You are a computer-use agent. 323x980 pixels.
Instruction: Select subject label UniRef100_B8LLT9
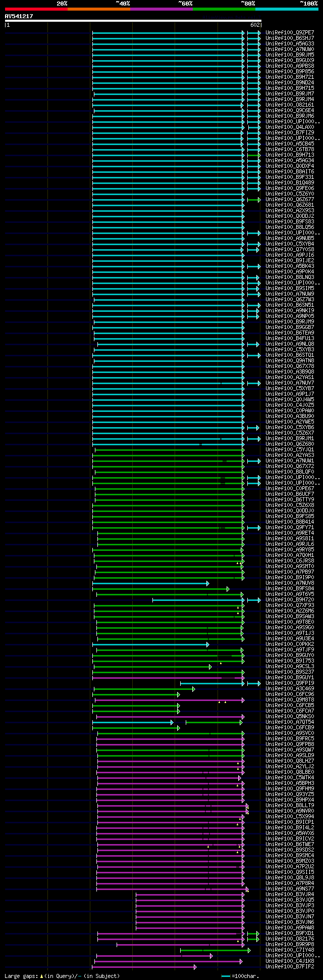[290, 805]
